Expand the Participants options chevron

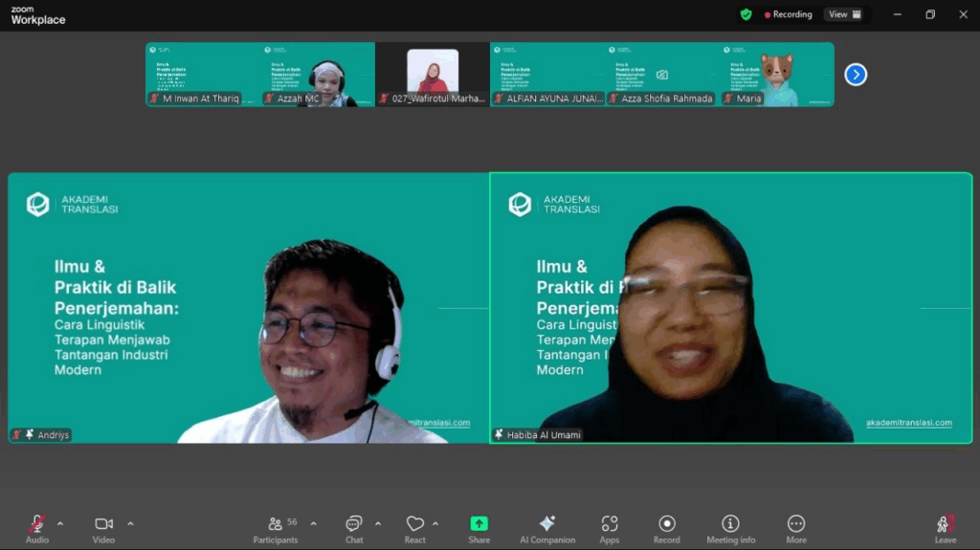point(313,523)
